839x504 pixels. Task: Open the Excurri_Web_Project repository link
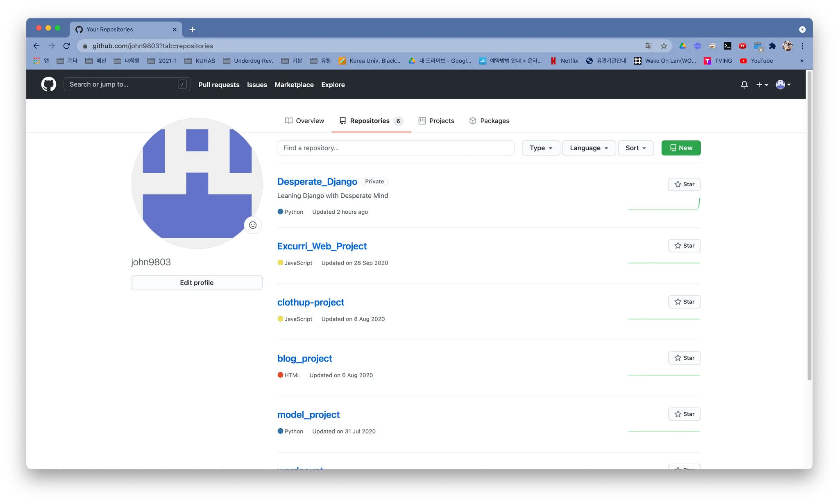[x=322, y=246]
